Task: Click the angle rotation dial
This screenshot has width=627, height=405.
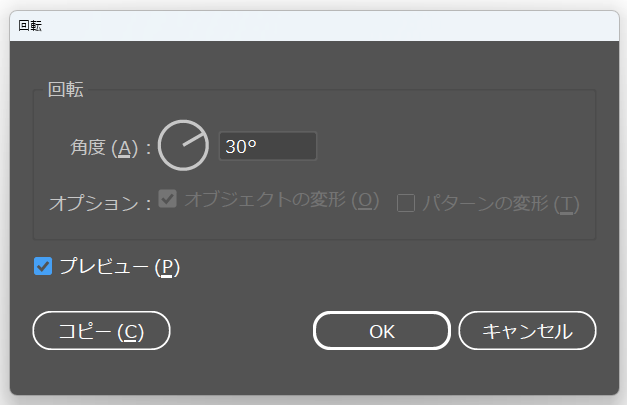Action: 183,146
